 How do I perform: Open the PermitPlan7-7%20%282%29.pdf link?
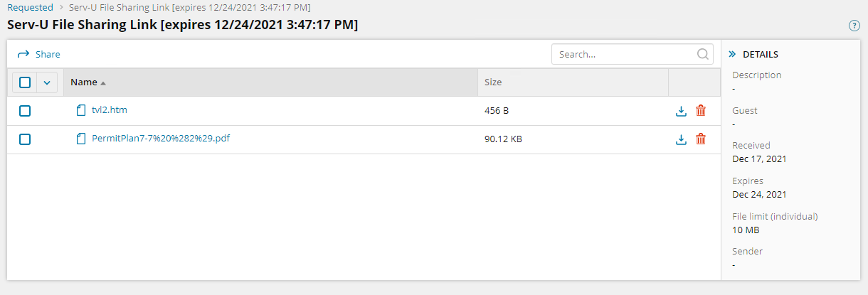(161, 139)
